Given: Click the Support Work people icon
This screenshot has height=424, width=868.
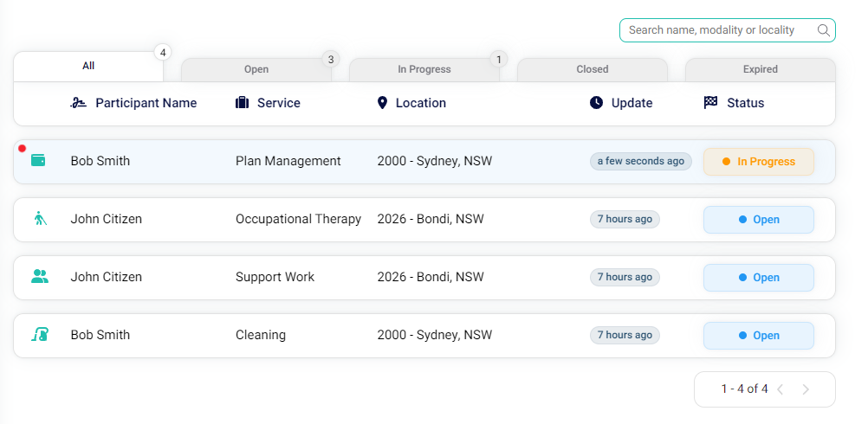Looking at the screenshot, I should pos(40,276).
